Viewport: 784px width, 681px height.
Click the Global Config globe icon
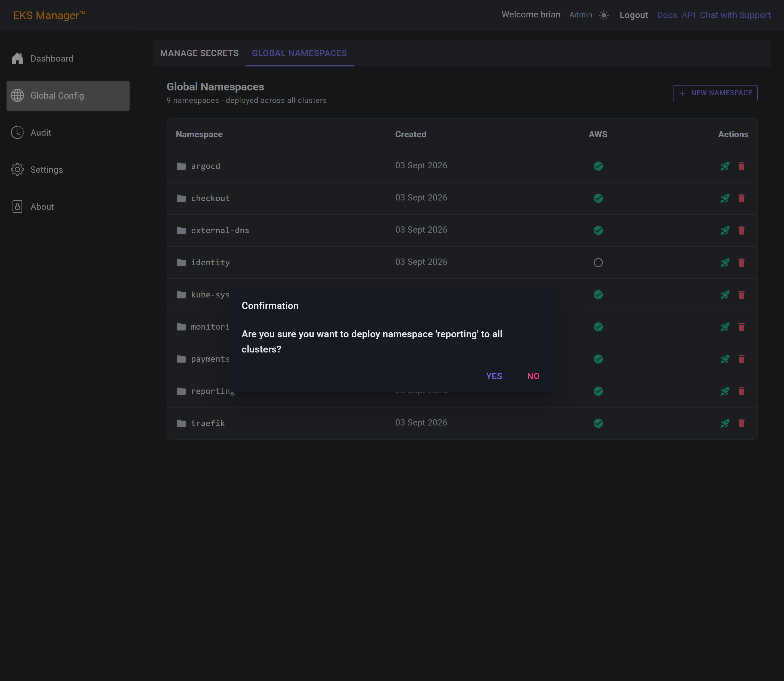(17, 95)
